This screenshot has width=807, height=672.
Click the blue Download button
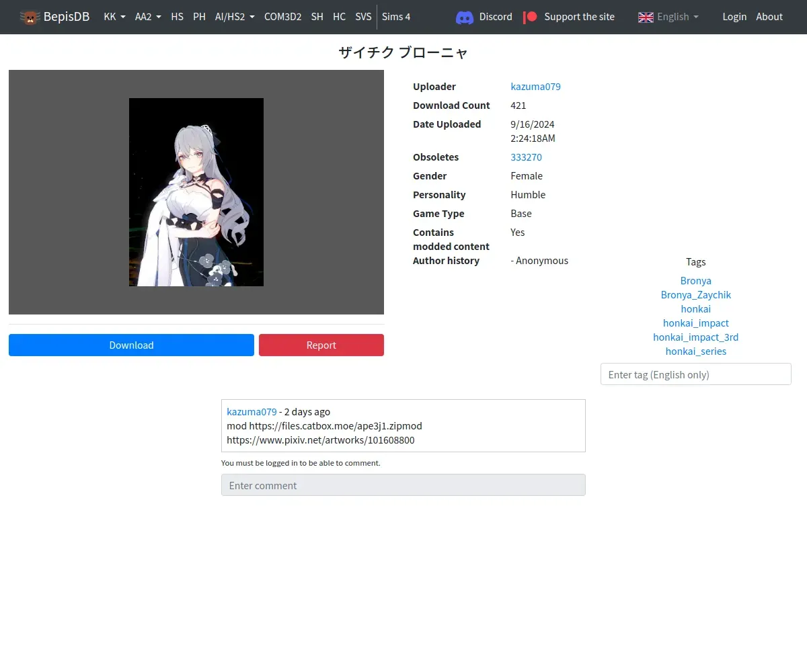[x=131, y=345]
